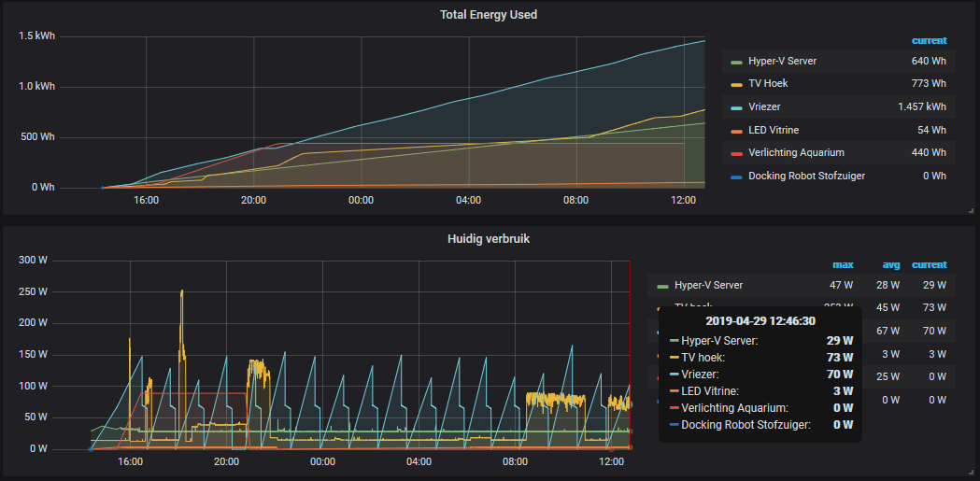This screenshot has height=481, width=980.
Task: Toggle TV Hoek series in Total Energy Used legend
Action: click(x=770, y=84)
